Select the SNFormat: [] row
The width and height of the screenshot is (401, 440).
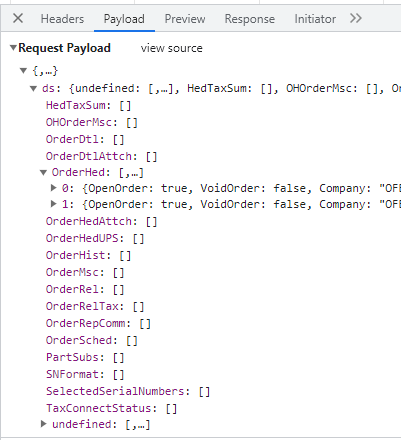point(85,374)
